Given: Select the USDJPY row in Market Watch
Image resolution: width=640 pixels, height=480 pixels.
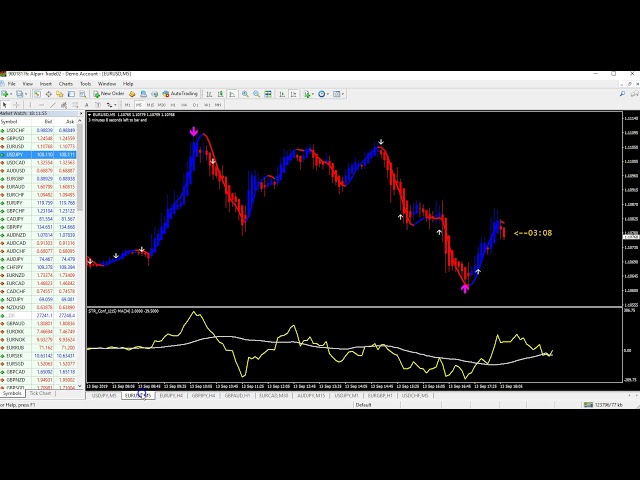Looking at the screenshot, I should pyautogui.click(x=15, y=155).
